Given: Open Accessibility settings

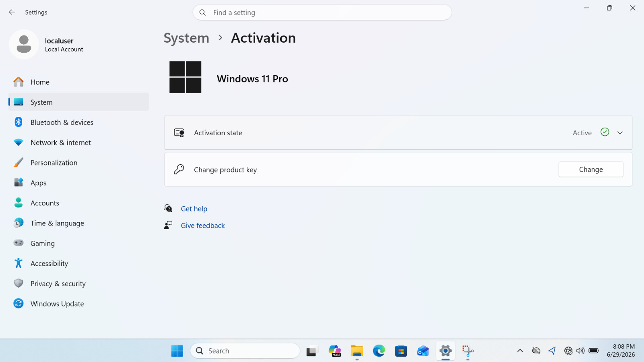Looking at the screenshot, I should coord(79,263).
